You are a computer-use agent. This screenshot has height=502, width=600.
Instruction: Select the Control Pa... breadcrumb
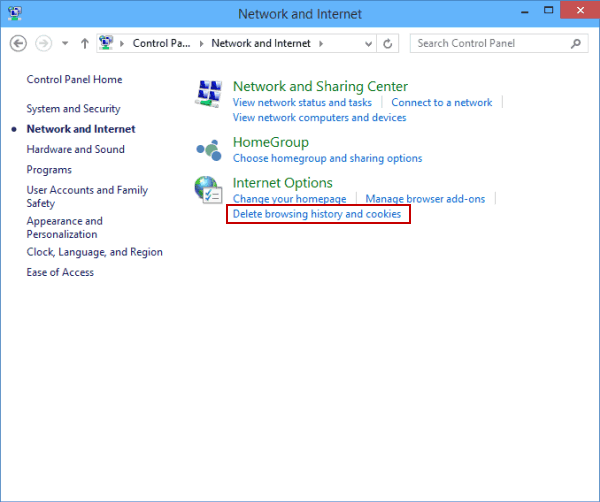pos(161,43)
